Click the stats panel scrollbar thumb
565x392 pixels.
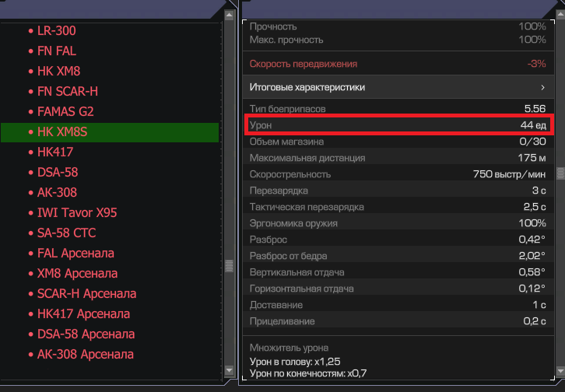560,173
